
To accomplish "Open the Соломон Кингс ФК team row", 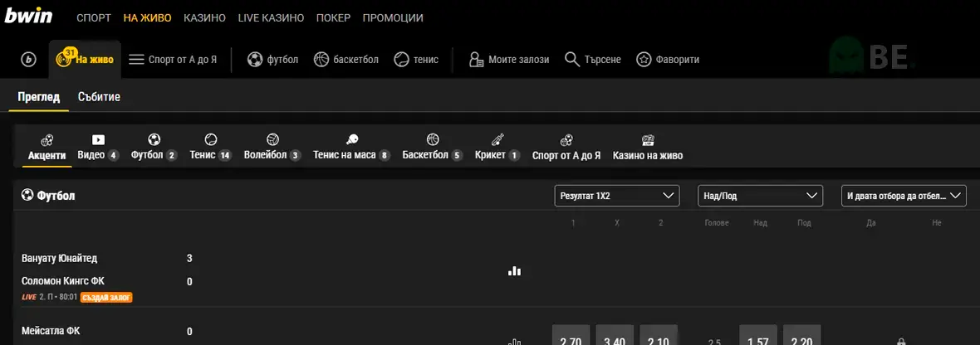I will click(x=61, y=281).
